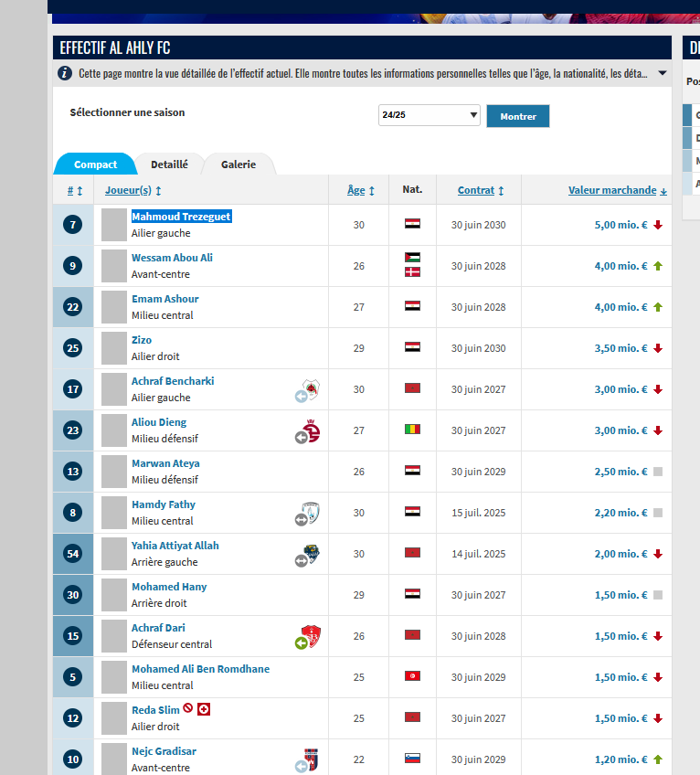Click Reda Slim's suspension icon
The image size is (700, 775).
[x=188, y=707]
